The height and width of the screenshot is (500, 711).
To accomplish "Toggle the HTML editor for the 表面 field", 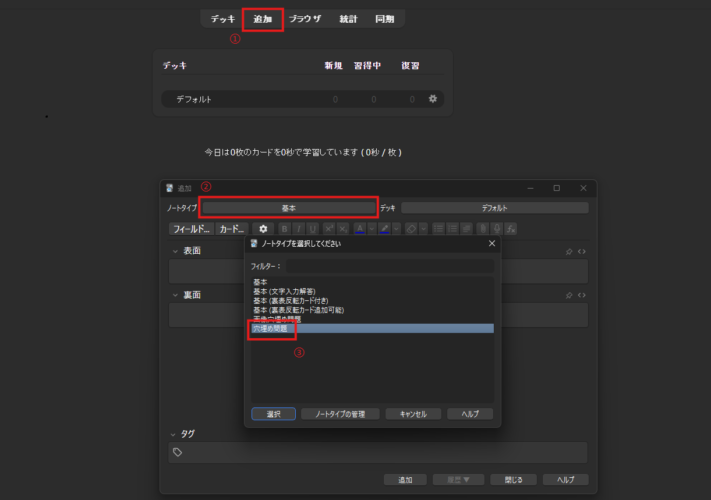I will click(x=582, y=252).
